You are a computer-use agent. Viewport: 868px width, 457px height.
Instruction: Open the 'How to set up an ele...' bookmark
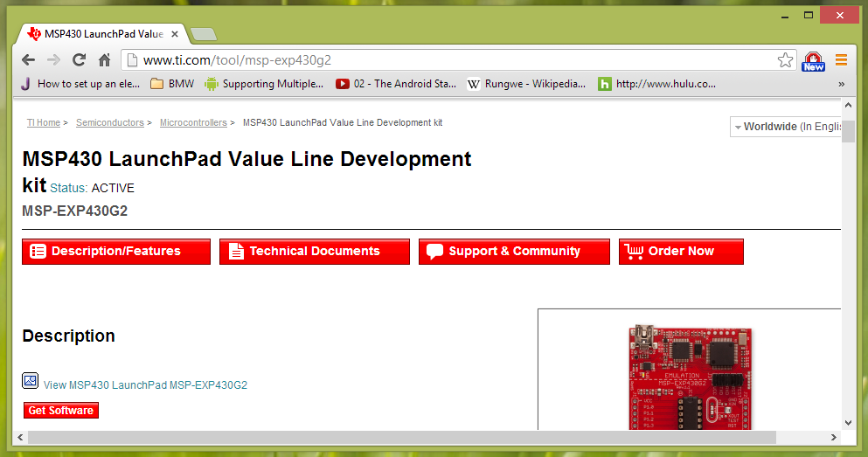pos(80,84)
